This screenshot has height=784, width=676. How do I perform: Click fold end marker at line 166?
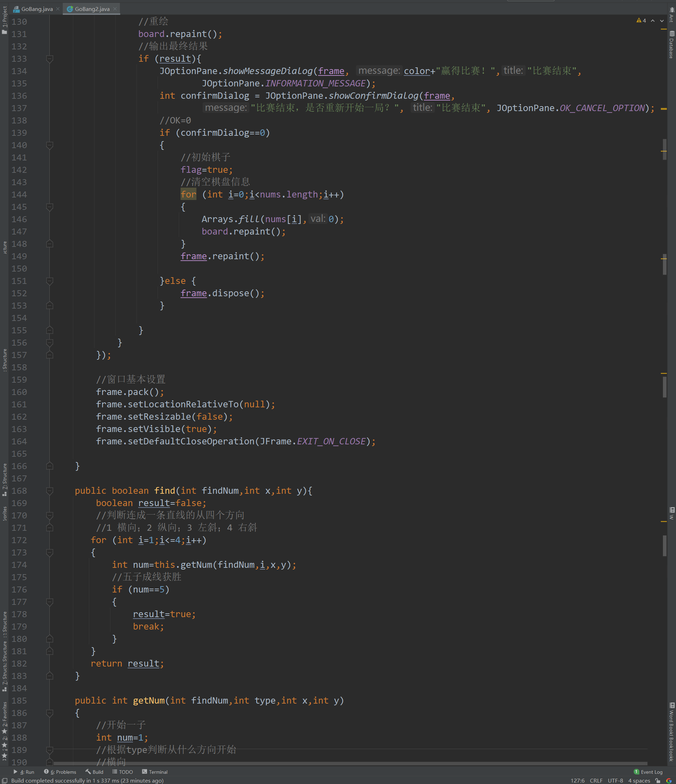pos(50,466)
